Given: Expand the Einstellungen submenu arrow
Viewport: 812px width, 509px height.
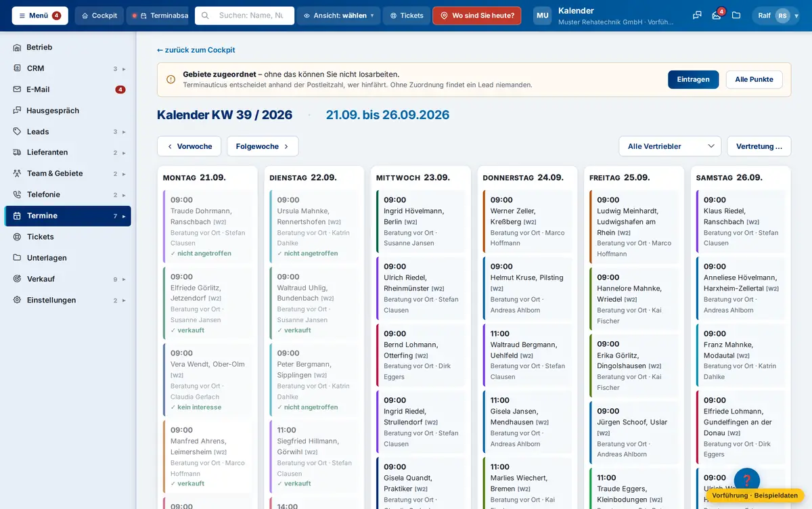Looking at the screenshot, I should (124, 301).
